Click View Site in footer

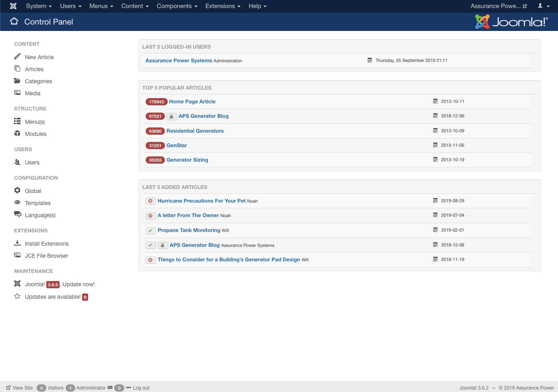(x=19, y=388)
